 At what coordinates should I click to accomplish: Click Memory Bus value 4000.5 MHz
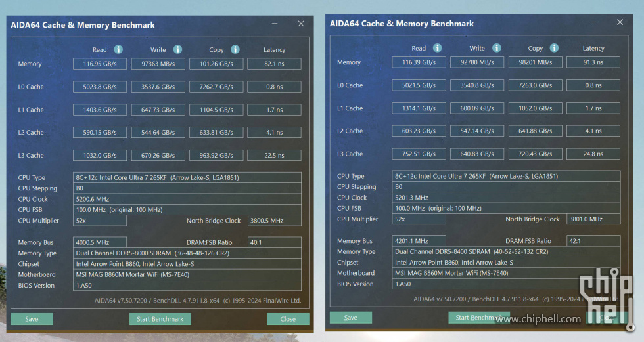100,242
